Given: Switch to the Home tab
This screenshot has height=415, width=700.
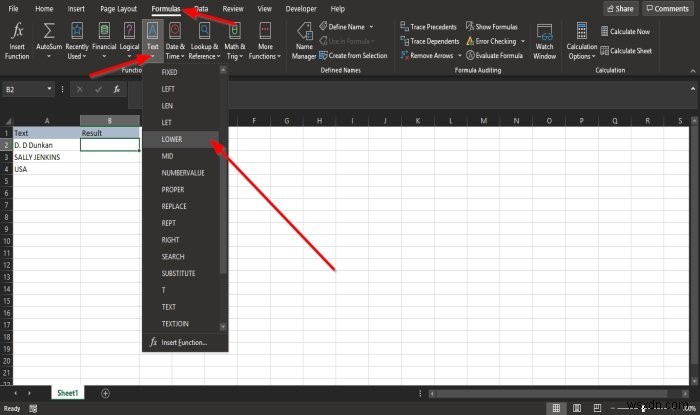Looking at the screenshot, I should [x=44, y=8].
